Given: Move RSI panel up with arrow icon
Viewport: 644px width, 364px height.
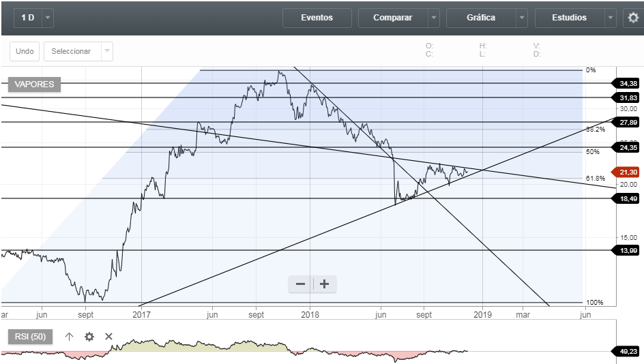Looking at the screenshot, I should (x=69, y=337).
